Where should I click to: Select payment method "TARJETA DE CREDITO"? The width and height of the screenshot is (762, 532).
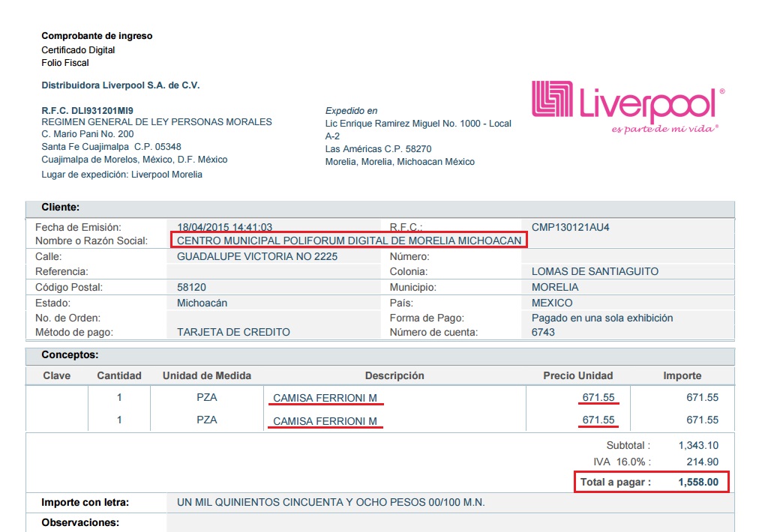(x=233, y=333)
